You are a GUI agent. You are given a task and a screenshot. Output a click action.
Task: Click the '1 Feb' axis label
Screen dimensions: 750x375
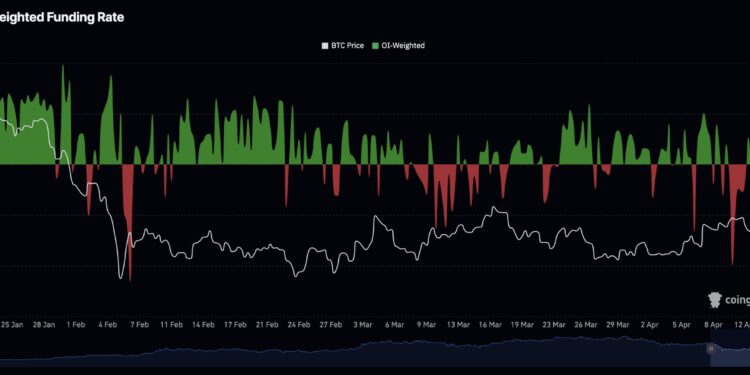click(76, 325)
